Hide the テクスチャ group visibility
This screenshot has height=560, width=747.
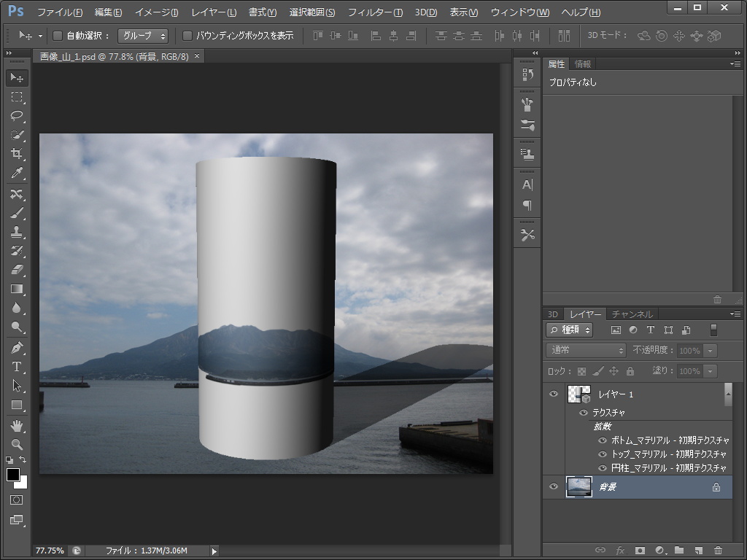[582, 412]
